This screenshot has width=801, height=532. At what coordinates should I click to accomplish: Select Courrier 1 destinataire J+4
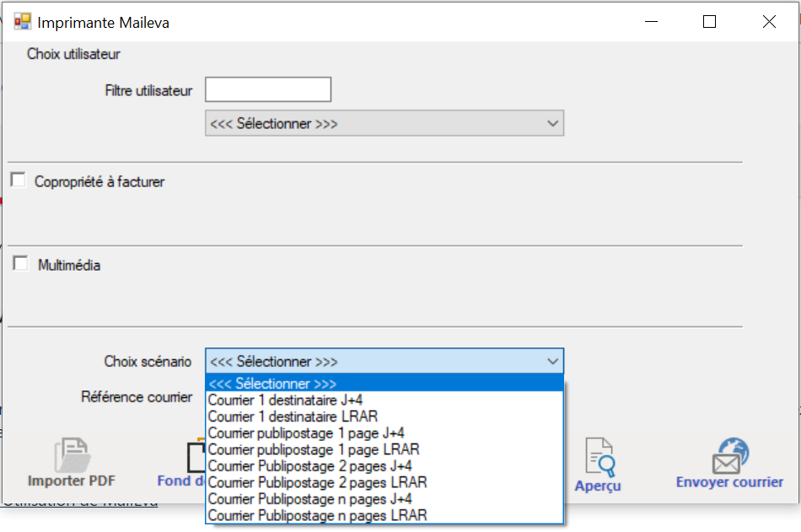point(384,400)
